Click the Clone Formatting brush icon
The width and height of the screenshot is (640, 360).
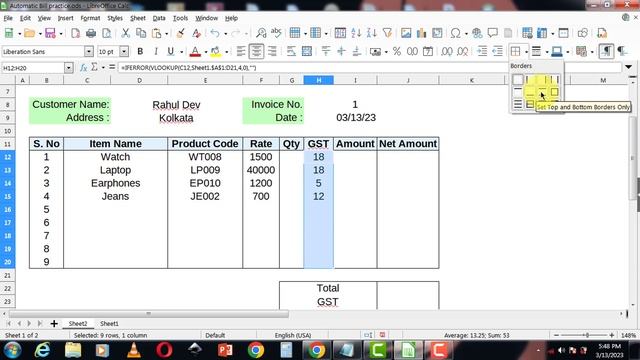click(x=180, y=33)
